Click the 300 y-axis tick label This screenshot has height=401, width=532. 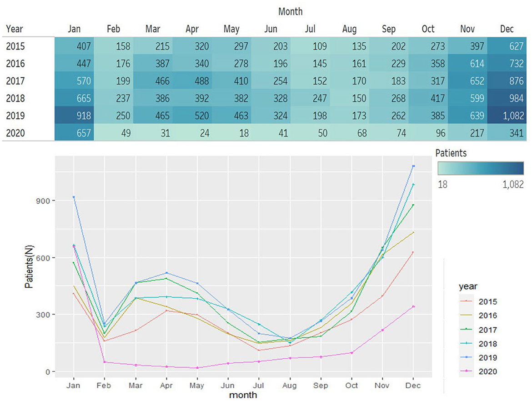click(x=43, y=315)
